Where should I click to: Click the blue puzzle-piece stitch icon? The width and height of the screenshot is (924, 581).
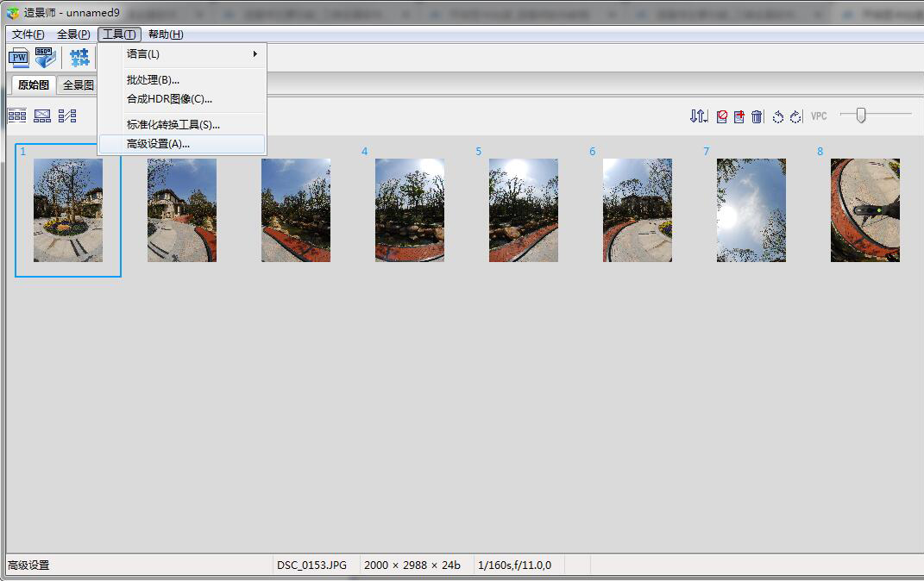tap(79, 58)
